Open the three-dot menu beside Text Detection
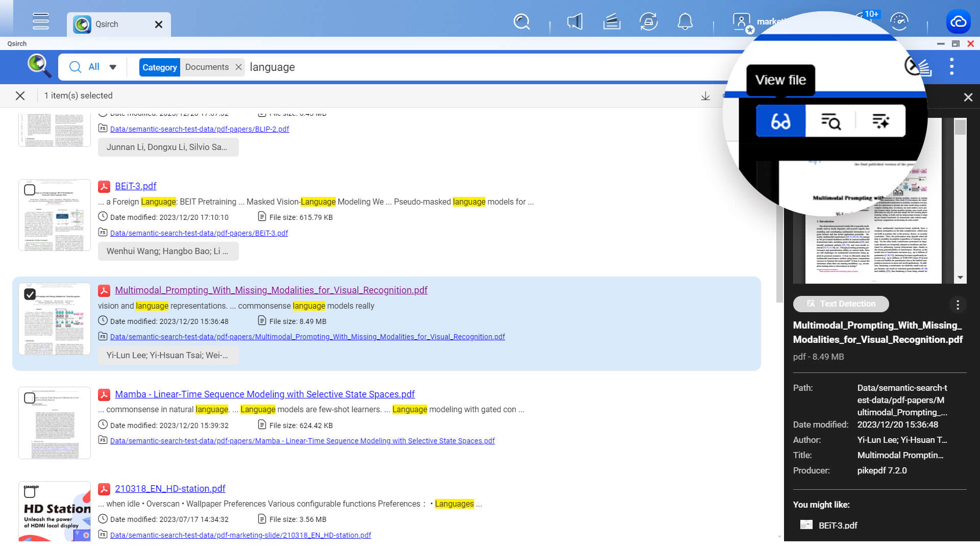The width and height of the screenshot is (980, 551). [958, 305]
